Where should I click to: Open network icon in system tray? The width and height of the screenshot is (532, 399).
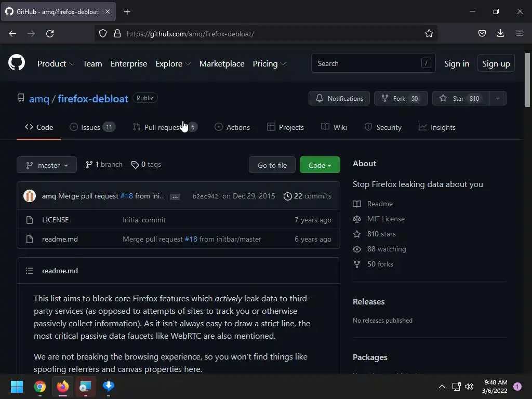tap(456, 387)
